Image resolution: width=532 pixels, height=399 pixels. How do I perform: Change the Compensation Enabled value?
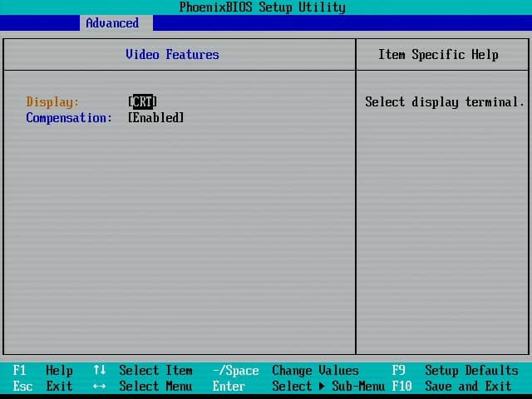[x=155, y=118]
